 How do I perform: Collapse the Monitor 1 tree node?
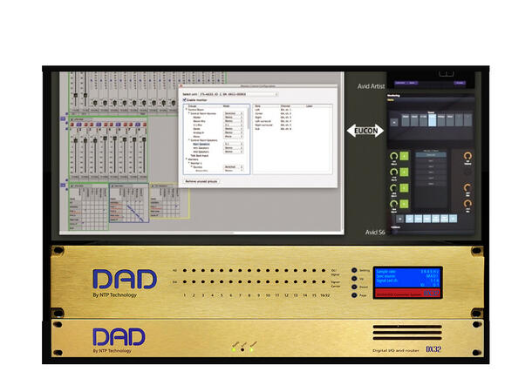pos(189,163)
